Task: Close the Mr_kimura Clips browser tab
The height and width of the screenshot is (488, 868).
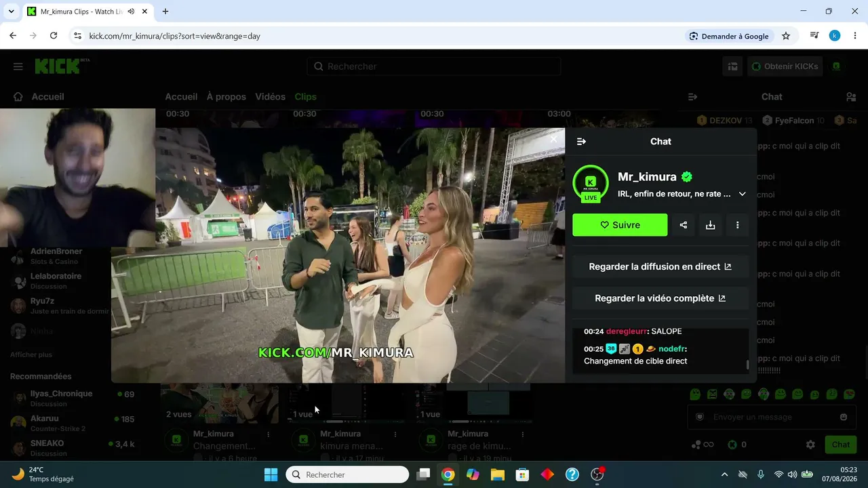Action: 144,12
